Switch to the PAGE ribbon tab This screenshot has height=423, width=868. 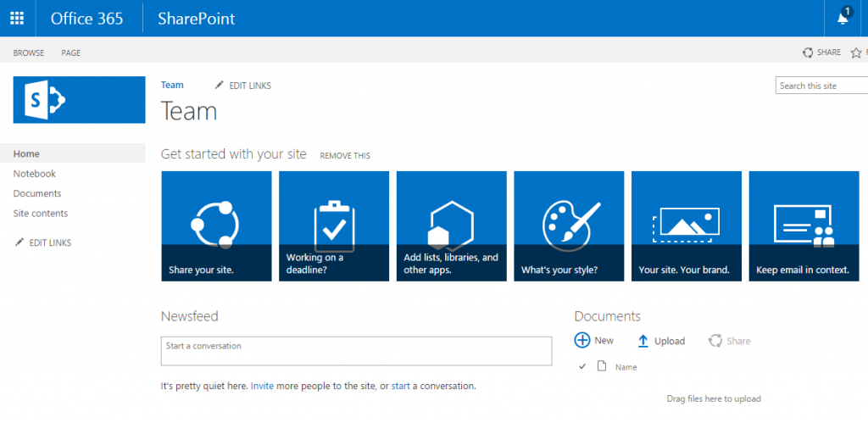[x=71, y=53]
